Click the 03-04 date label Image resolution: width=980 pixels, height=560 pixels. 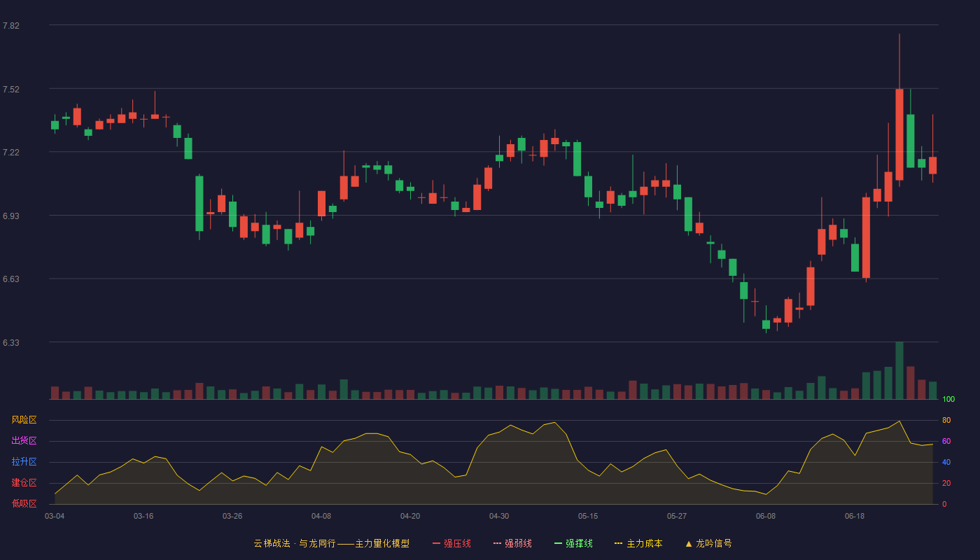point(55,516)
